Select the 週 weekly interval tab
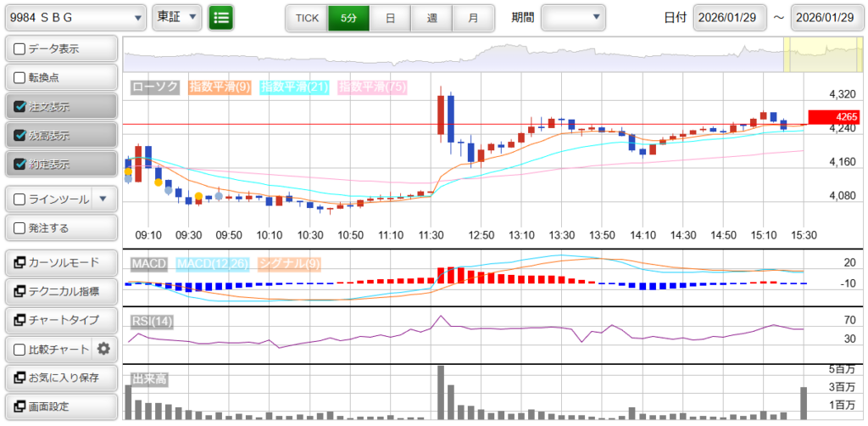 click(x=431, y=17)
